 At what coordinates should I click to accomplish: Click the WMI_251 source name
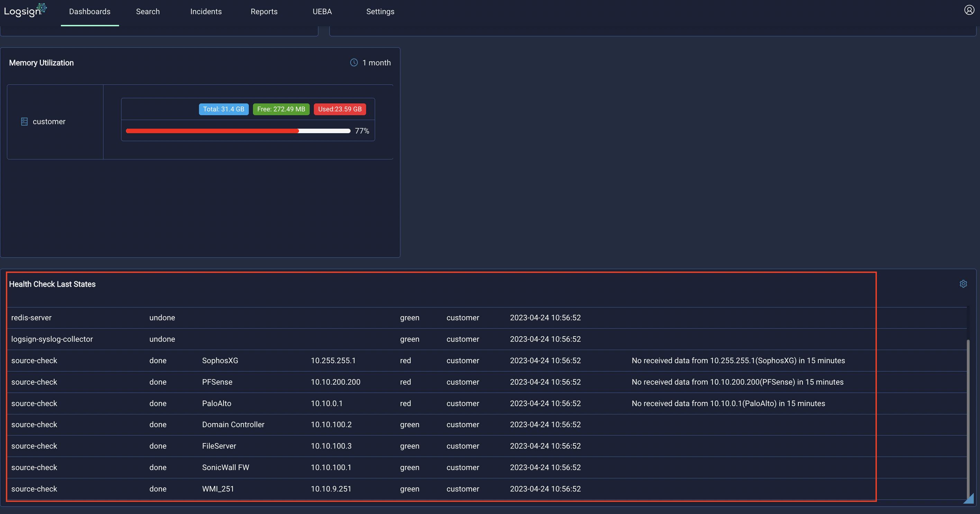218,489
